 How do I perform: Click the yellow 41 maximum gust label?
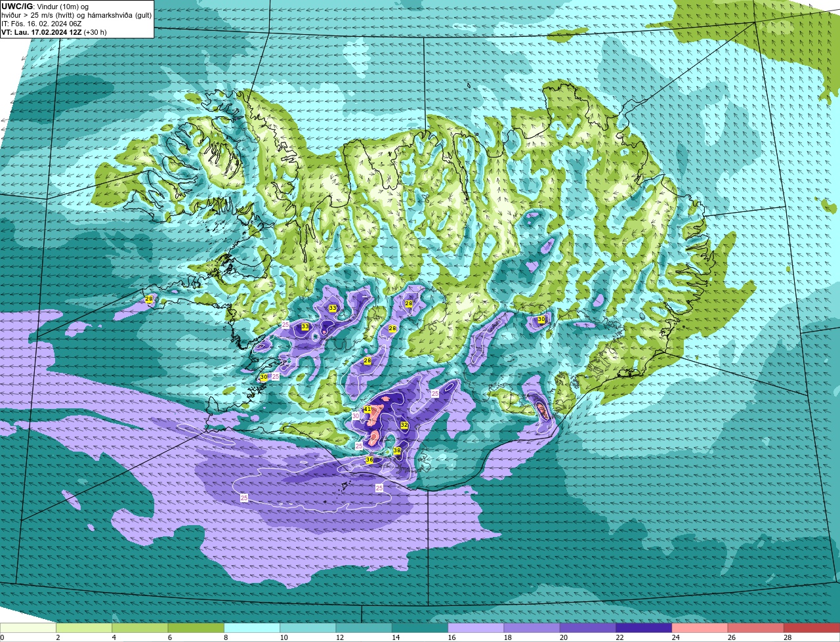pyautogui.click(x=368, y=409)
